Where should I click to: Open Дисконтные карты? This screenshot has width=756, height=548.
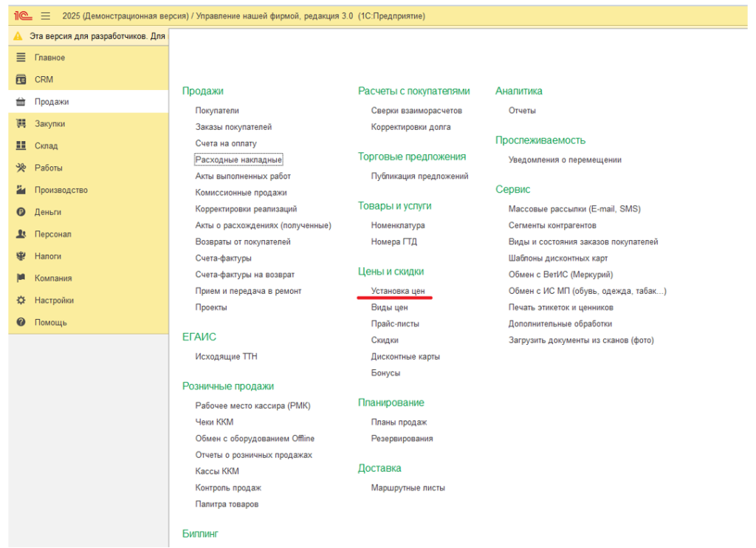click(x=405, y=357)
